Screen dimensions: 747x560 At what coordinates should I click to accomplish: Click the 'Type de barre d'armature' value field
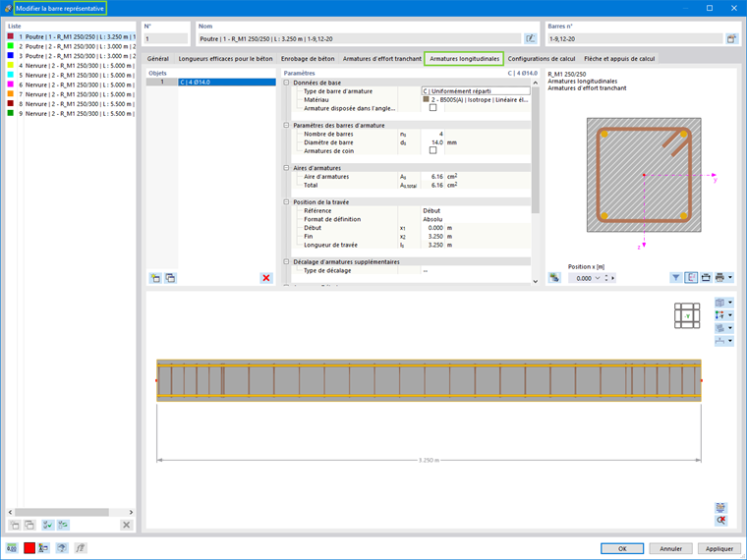pos(476,91)
